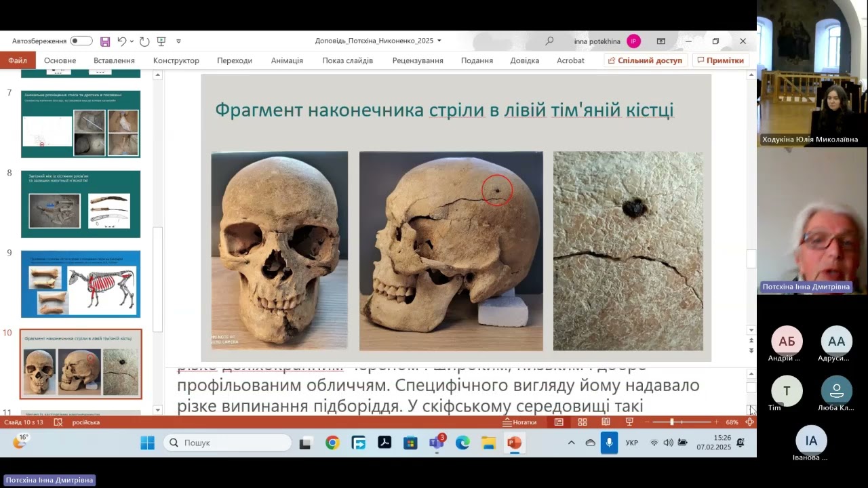Image resolution: width=868 pixels, height=488 pixels.
Task: Open Task View on the taskbar
Action: 305,443
